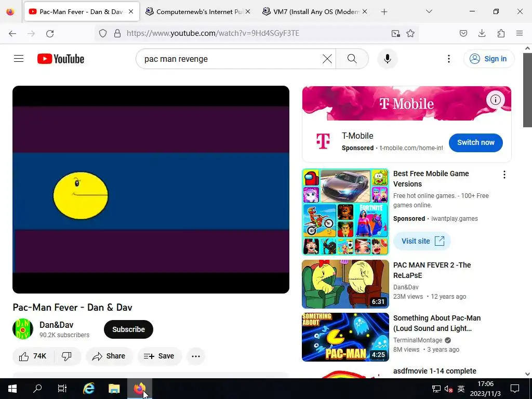The image size is (532, 399).
Task: Click the page vertical scrollbar thumb
Action: pyautogui.click(x=527, y=90)
